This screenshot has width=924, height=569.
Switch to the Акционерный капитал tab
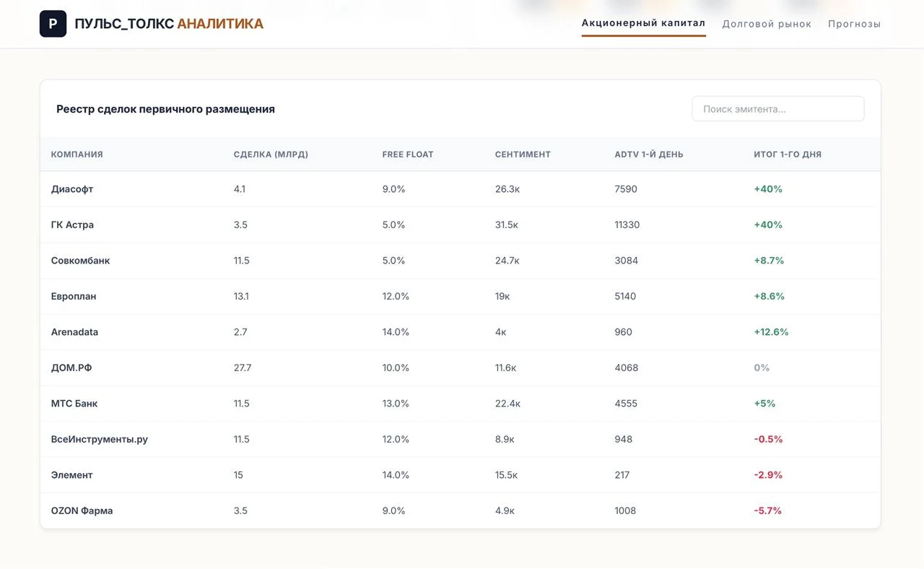tap(643, 23)
